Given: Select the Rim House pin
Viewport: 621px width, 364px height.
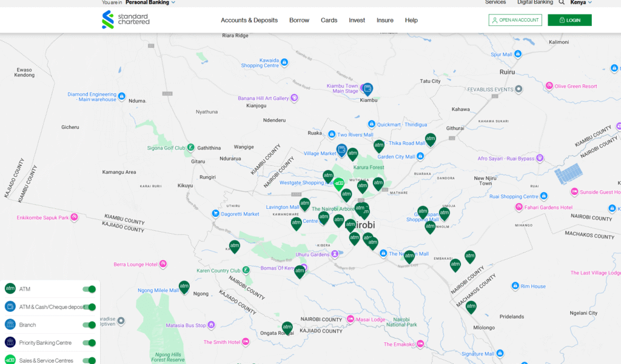Looking at the screenshot, I should 515,286.
